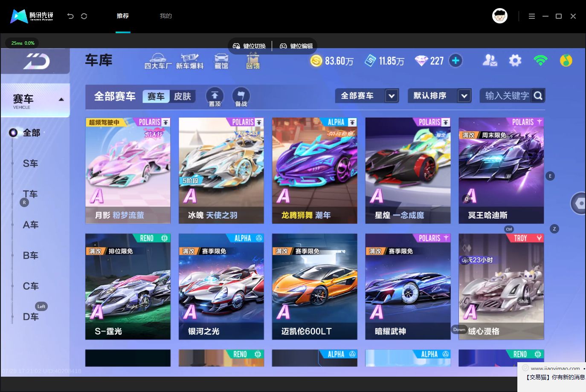Select the 赛车 toggle option
The width and height of the screenshot is (586, 392).
156,97
